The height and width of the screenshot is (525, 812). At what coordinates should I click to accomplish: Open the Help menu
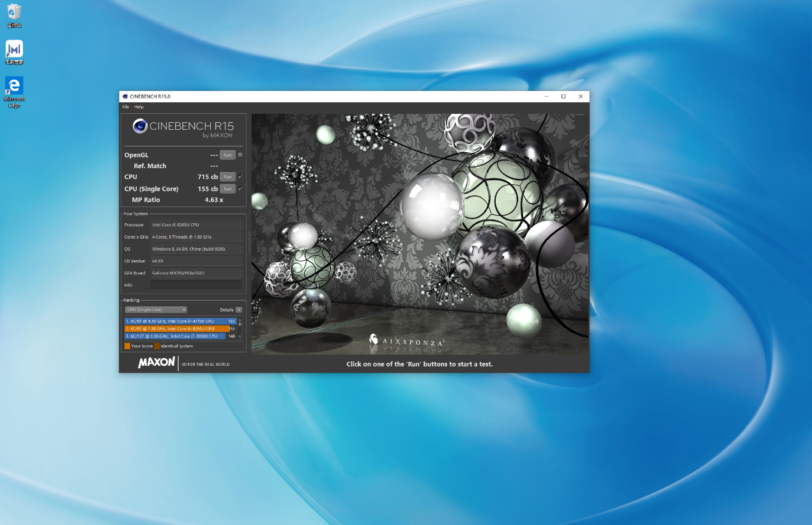pyautogui.click(x=139, y=107)
